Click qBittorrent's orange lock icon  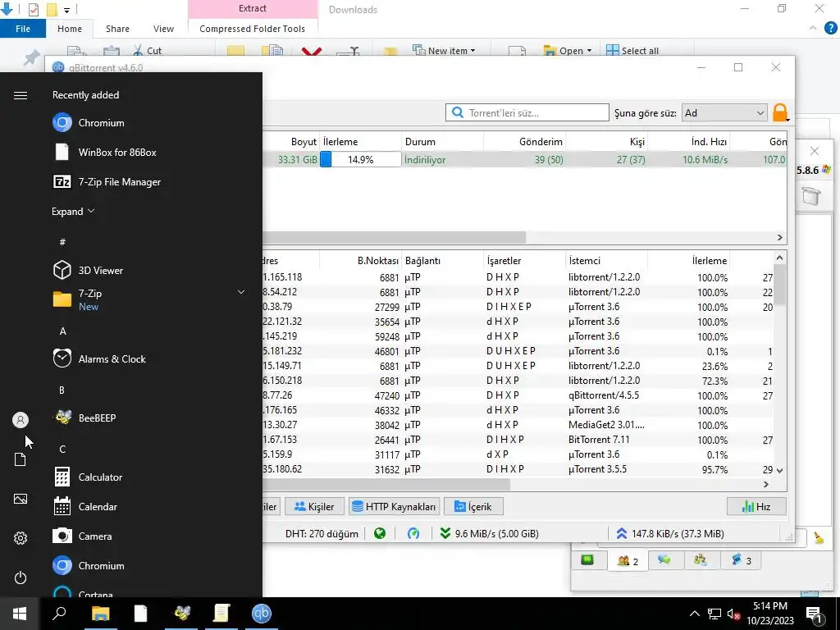coord(780,112)
